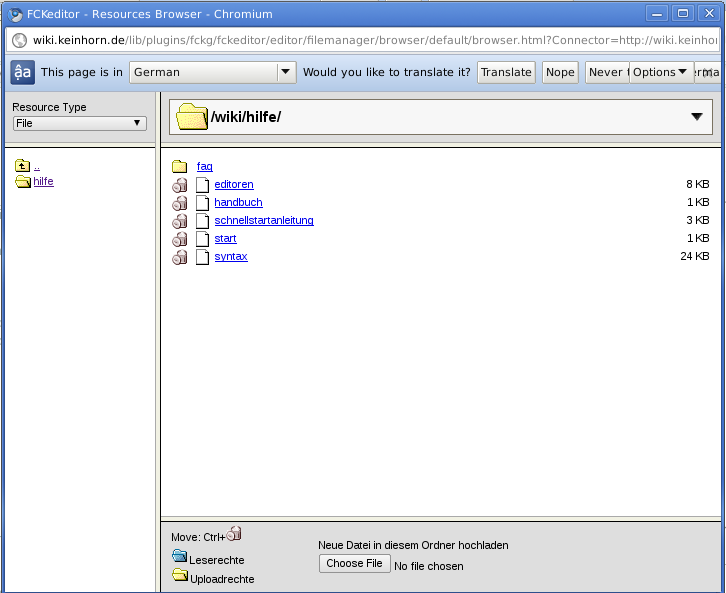The image size is (726, 593).
Task: Click the parent folder up-arrow icon
Action: [x=22, y=165]
